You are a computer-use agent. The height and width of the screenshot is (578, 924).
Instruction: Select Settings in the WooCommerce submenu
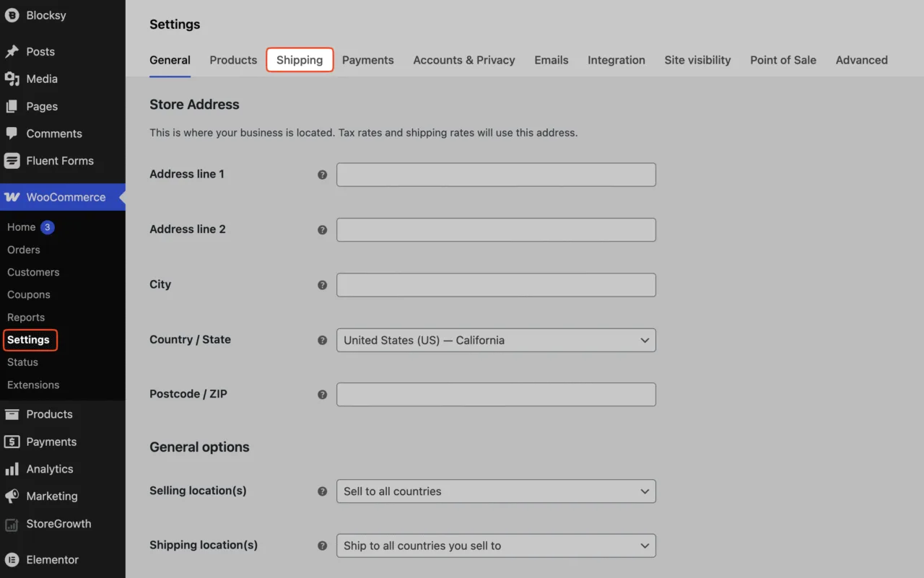pyautogui.click(x=29, y=340)
